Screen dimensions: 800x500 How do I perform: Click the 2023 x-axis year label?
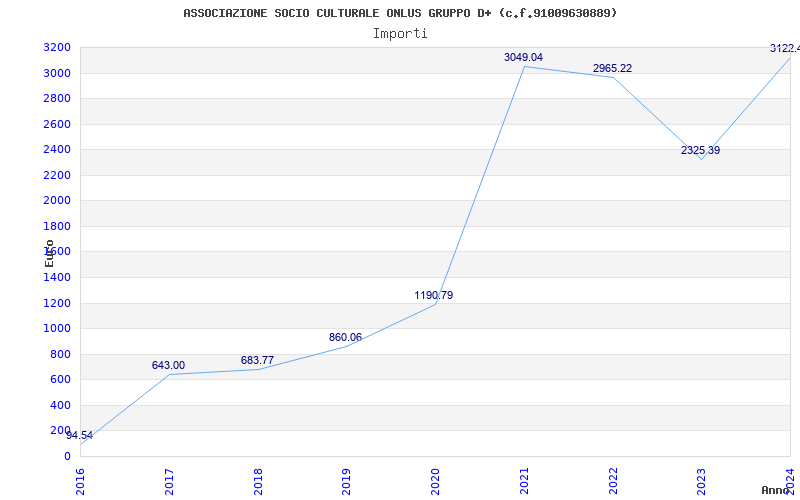coord(702,481)
